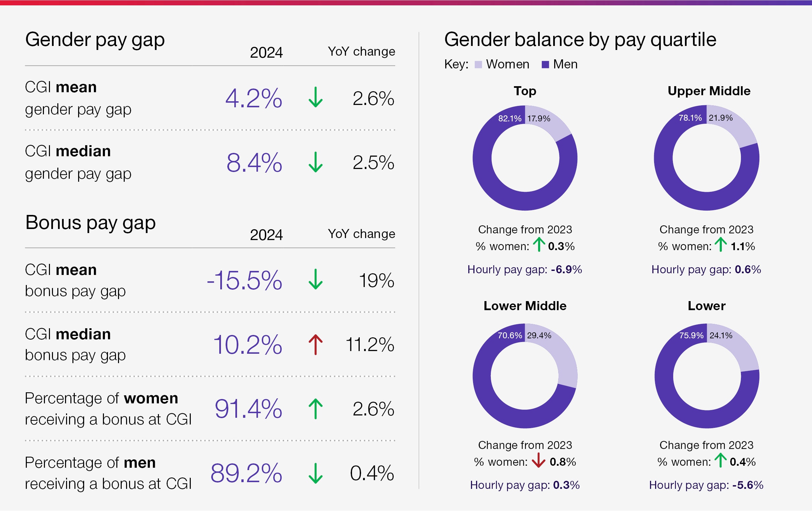Click the green up arrow under Lower quartile chart
The width and height of the screenshot is (812, 513).
pos(720,461)
